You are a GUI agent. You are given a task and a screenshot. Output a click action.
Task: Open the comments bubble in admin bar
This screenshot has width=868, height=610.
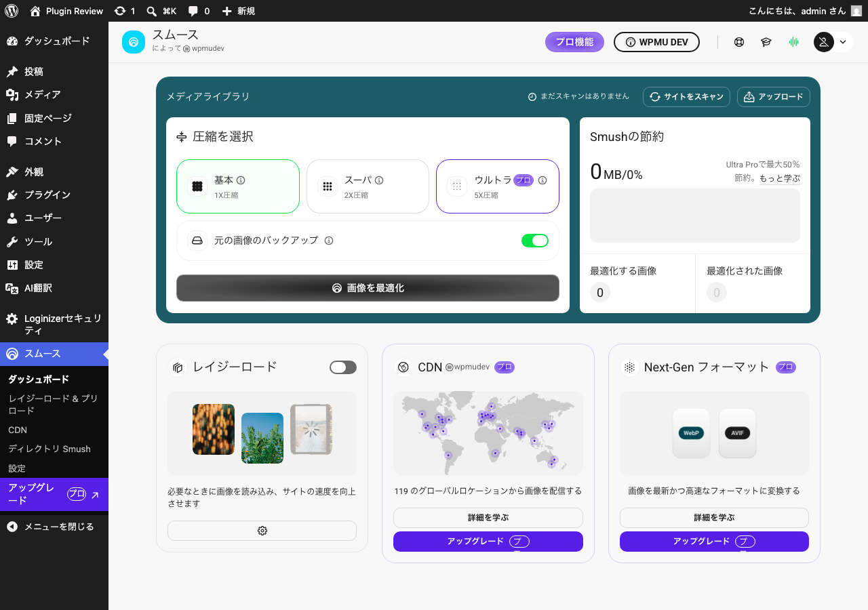[199, 11]
